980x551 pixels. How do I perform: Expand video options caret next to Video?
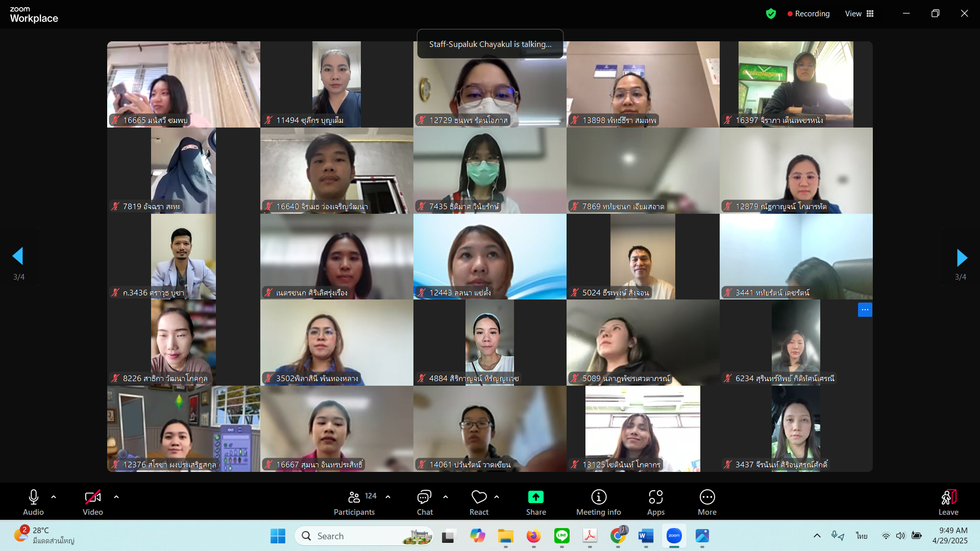click(x=116, y=496)
